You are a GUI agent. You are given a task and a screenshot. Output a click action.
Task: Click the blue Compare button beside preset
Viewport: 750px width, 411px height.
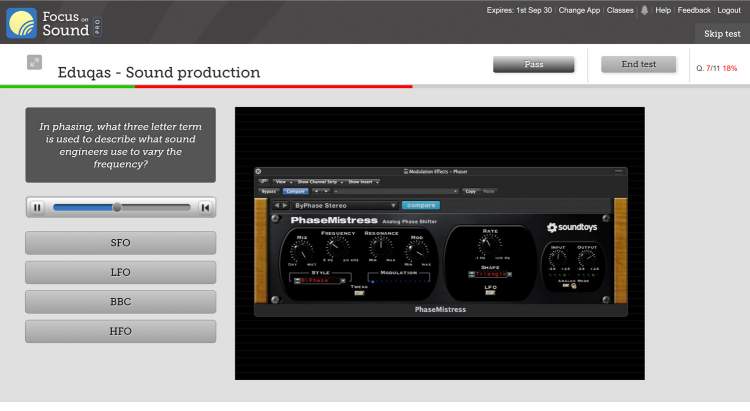[x=421, y=205]
